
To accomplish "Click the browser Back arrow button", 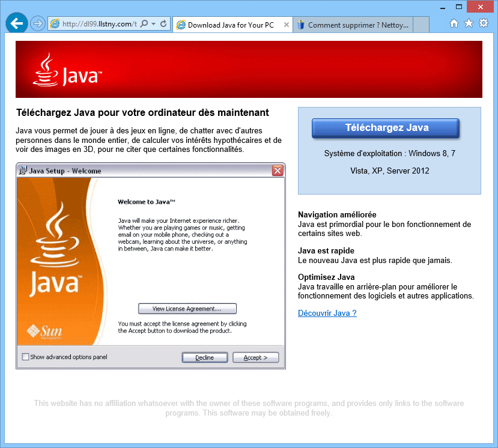I will click(17, 23).
